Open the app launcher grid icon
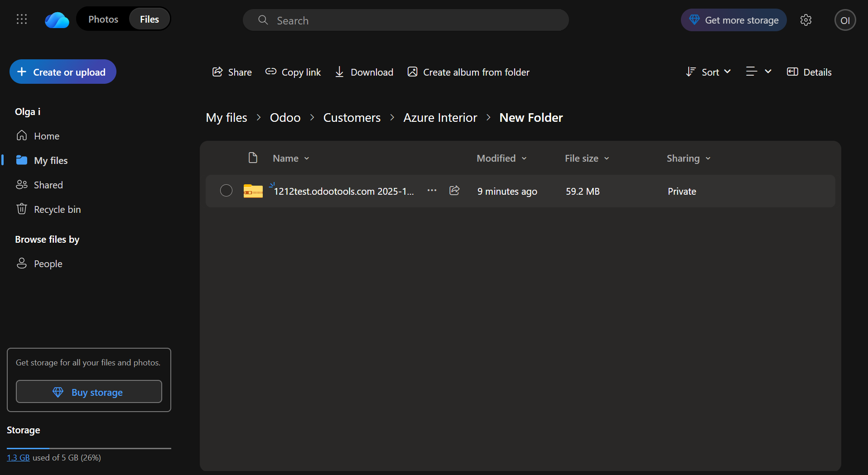This screenshot has width=868, height=475. coord(22,19)
